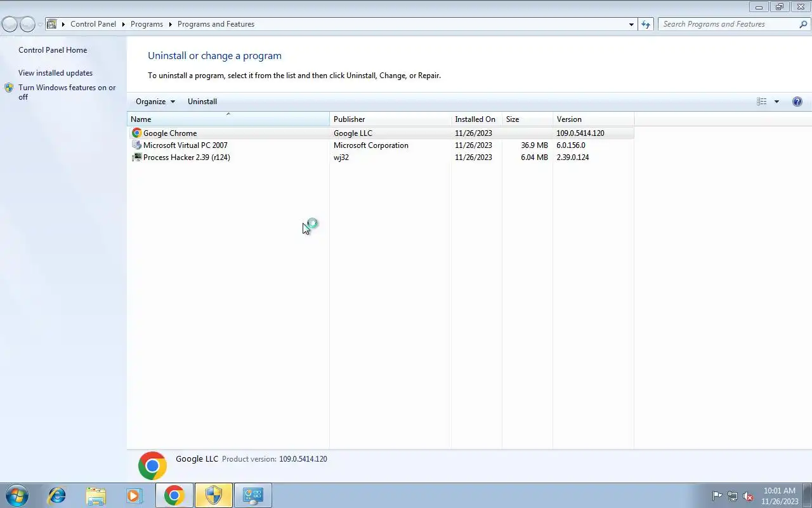Expand the address bar history dropdown
The image size is (812, 508).
(631, 24)
